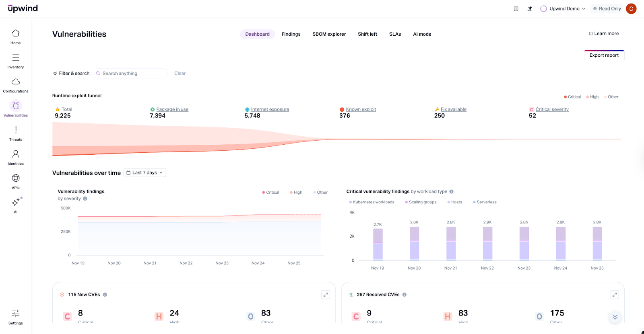Viewport: 644px width, 334px height.
Task: Expand the Filter & search panel
Action: coord(71,74)
